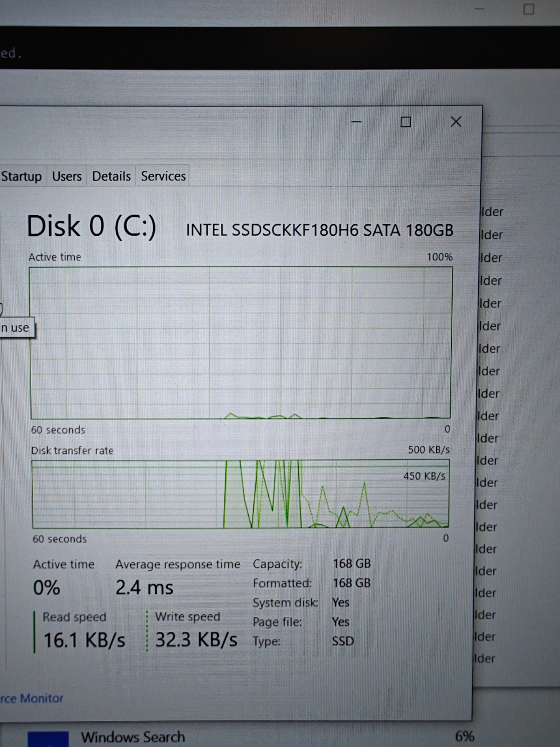Click the Capacity 168 GB value

pos(352,564)
